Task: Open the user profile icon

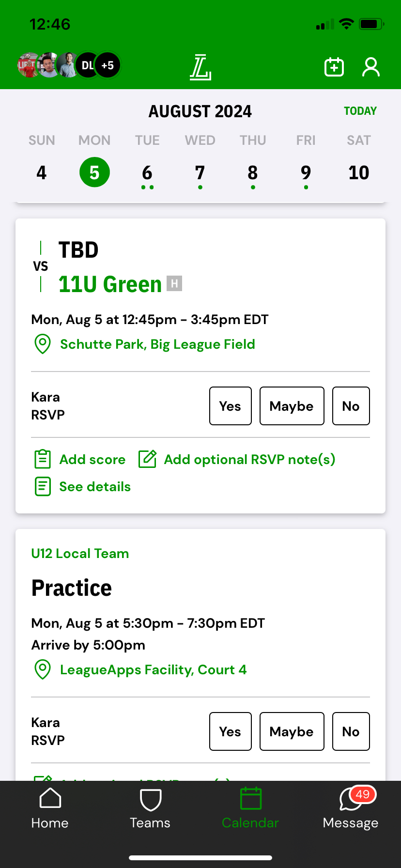Action: tap(371, 67)
